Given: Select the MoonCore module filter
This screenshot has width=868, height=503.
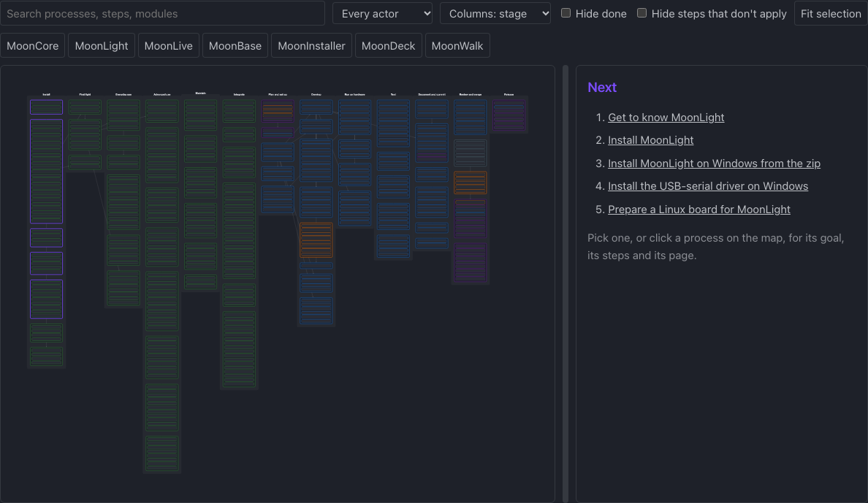Looking at the screenshot, I should pos(33,45).
